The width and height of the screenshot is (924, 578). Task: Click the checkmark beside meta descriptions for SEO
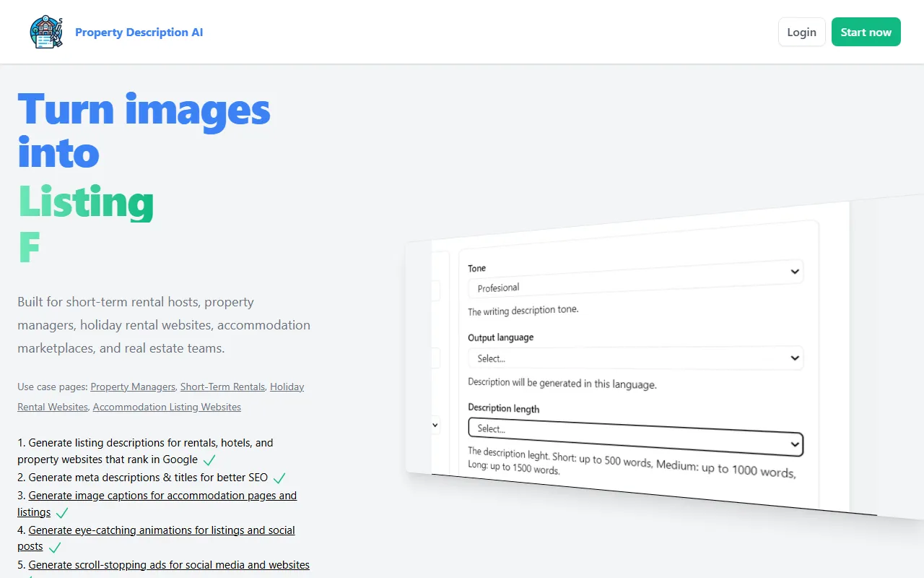(x=279, y=478)
